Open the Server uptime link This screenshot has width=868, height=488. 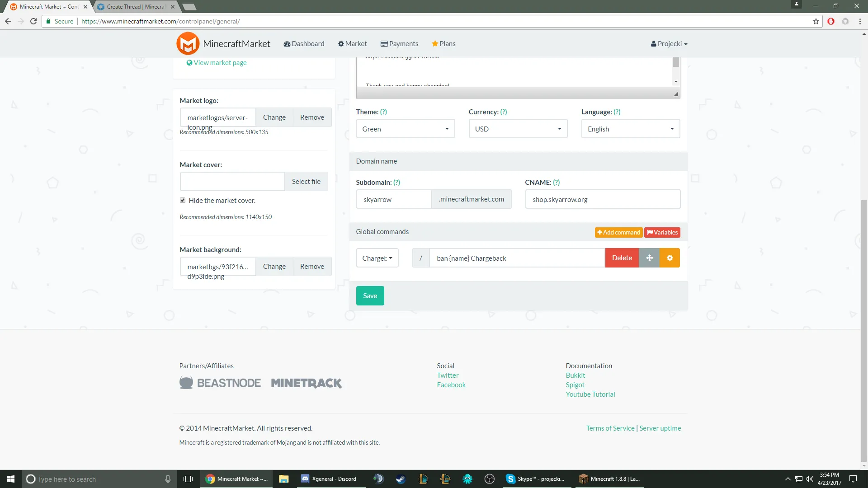tap(660, 428)
